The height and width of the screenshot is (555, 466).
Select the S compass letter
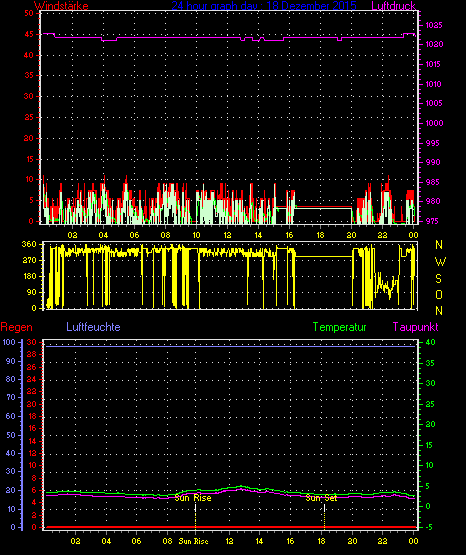(x=438, y=279)
